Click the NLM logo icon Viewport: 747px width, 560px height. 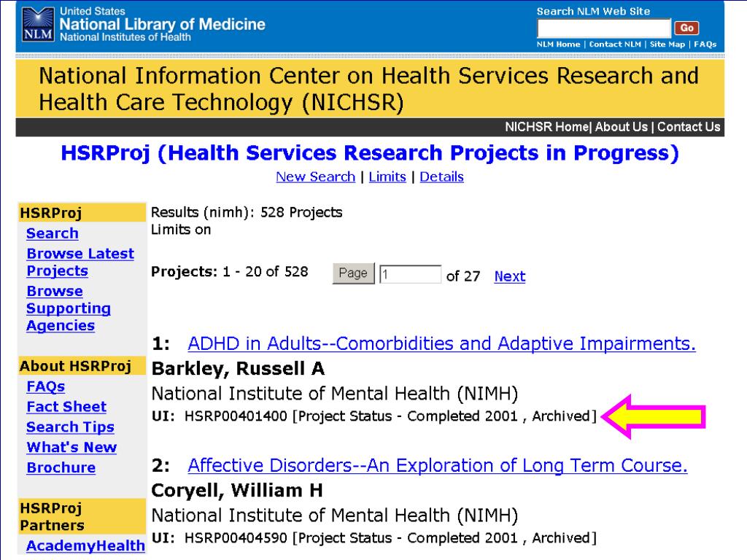[38, 24]
